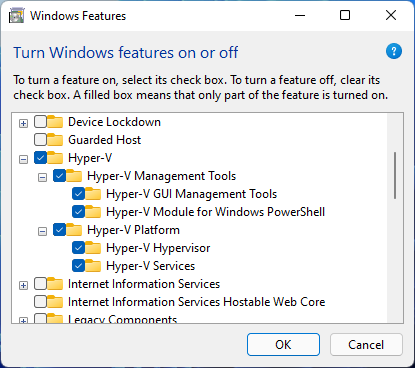
Task: Expand the Device Lockdown node
Action: (x=23, y=124)
